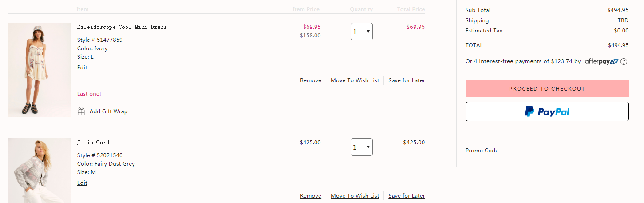Screen dimensions: 644x203
Task: Edit the Ivory dress options
Action: pos(82,68)
